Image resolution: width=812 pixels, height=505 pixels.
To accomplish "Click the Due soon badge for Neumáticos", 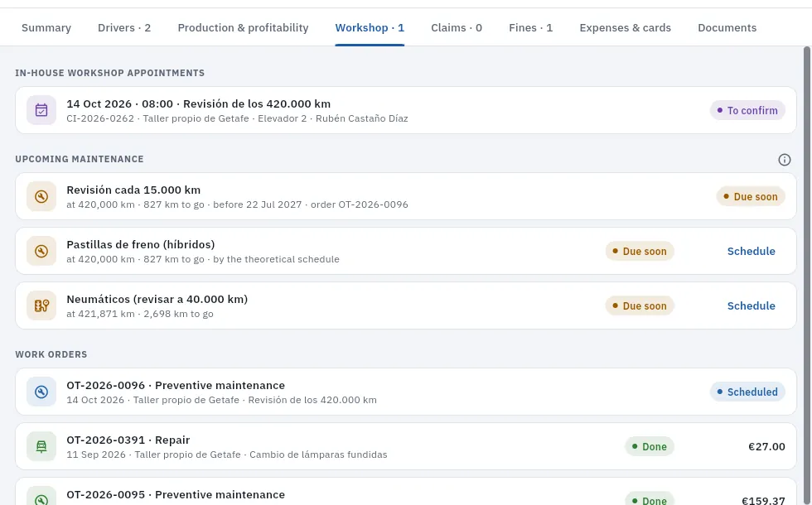I will click(x=640, y=305).
